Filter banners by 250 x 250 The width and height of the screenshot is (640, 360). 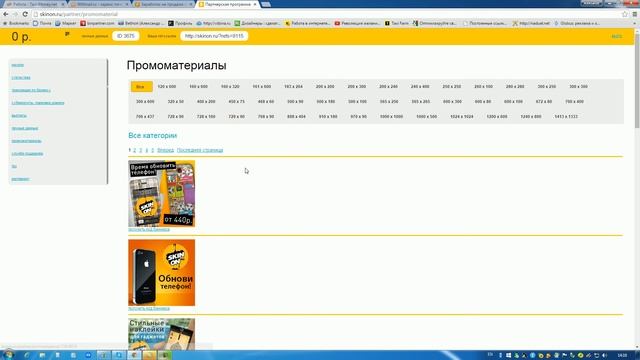(x=452, y=87)
